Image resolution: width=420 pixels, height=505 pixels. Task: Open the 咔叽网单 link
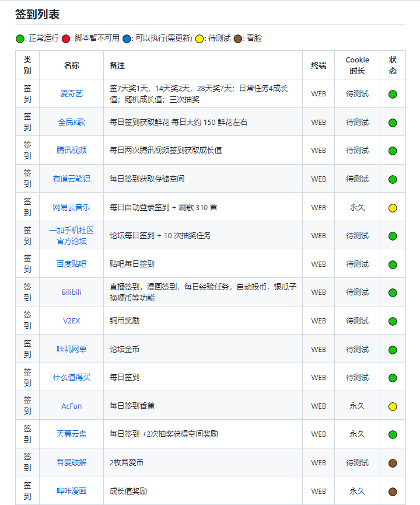(x=71, y=349)
